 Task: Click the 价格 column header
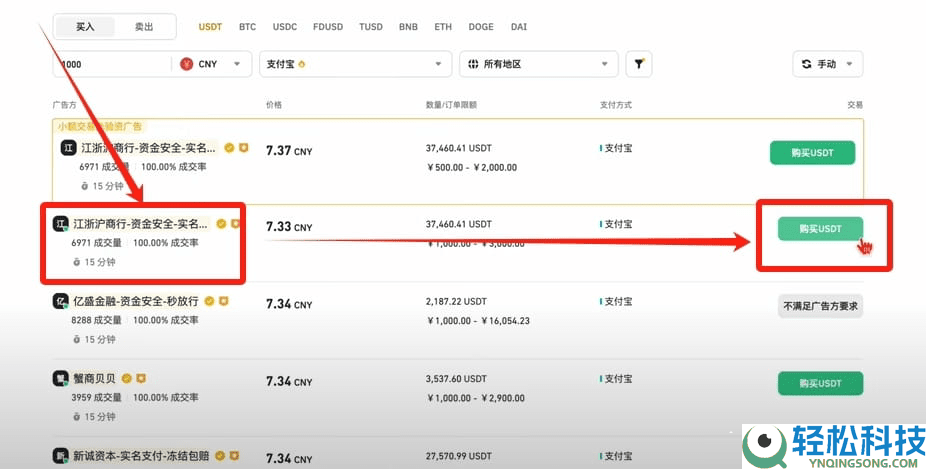tap(274, 105)
